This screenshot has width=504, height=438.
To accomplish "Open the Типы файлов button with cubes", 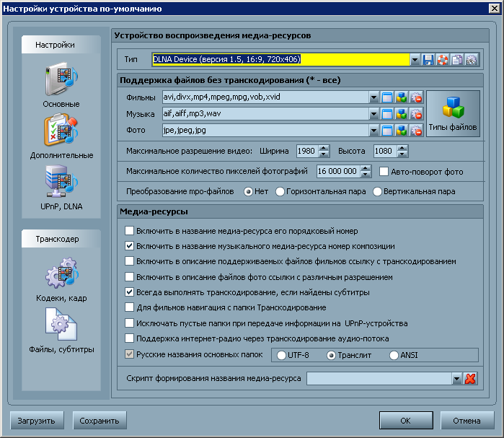I will pos(453,114).
